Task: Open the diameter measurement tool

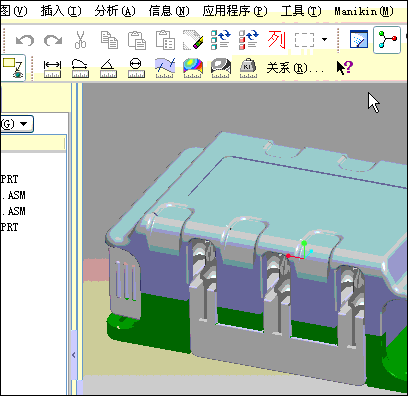Action: click(x=136, y=68)
